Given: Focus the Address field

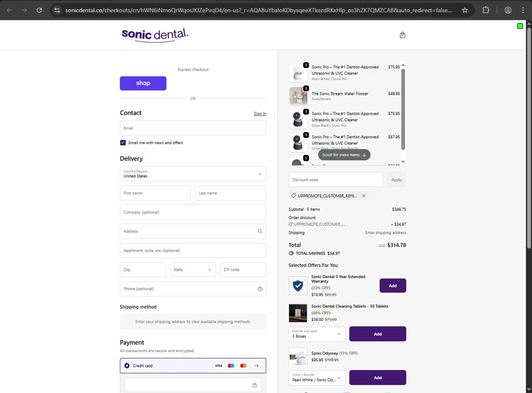Looking at the screenshot, I should [193, 231].
